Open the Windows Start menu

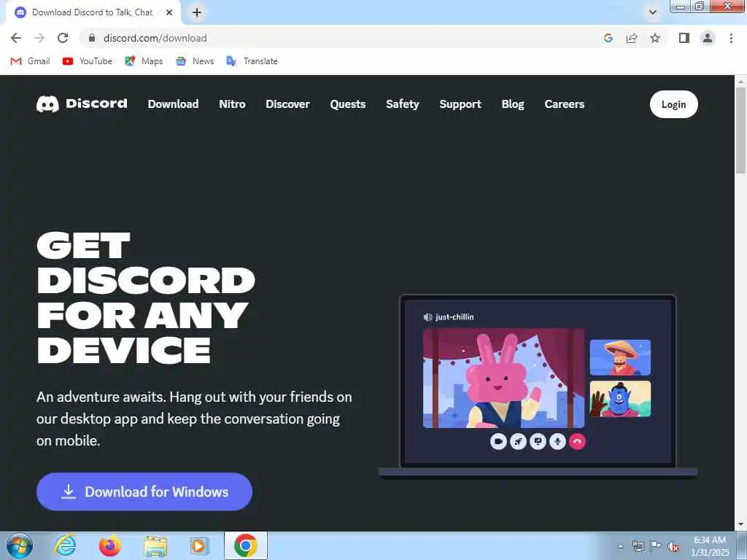[20, 545]
